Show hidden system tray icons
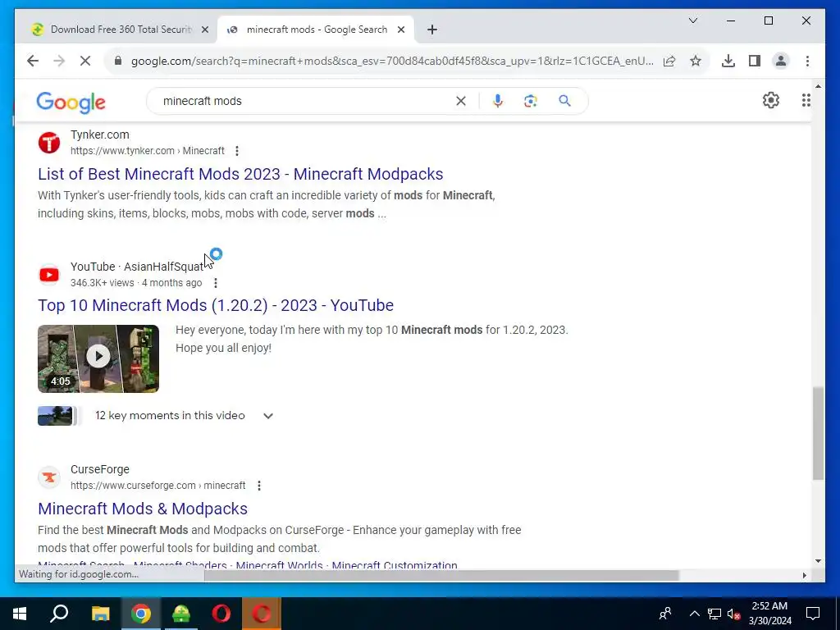This screenshot has width=840, height=630. coord(694,614)
